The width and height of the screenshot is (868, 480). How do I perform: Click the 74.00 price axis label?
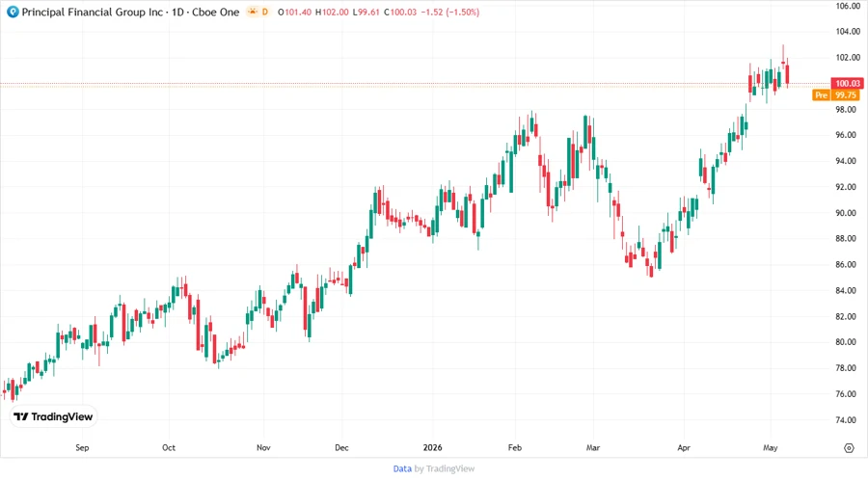click(848, 419)
